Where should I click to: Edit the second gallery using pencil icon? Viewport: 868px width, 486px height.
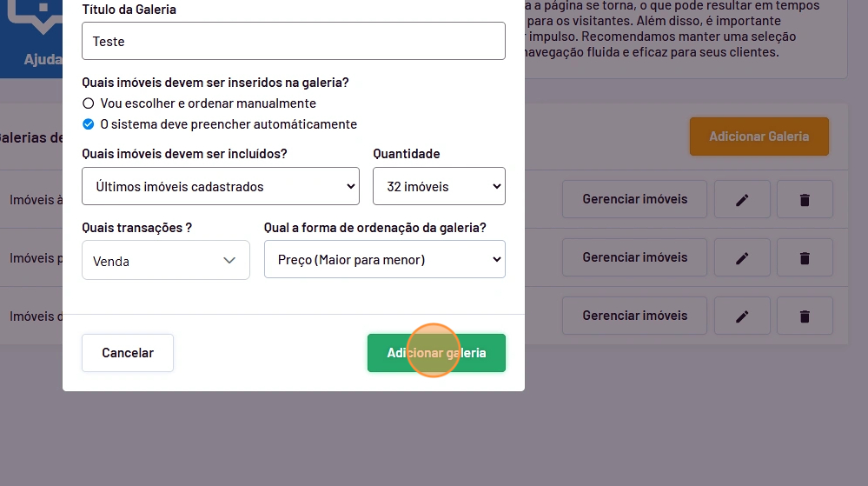coord(742,257)
